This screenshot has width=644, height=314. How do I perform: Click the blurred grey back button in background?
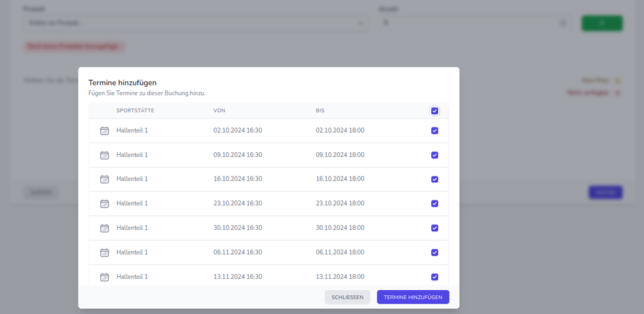point(41,192)
